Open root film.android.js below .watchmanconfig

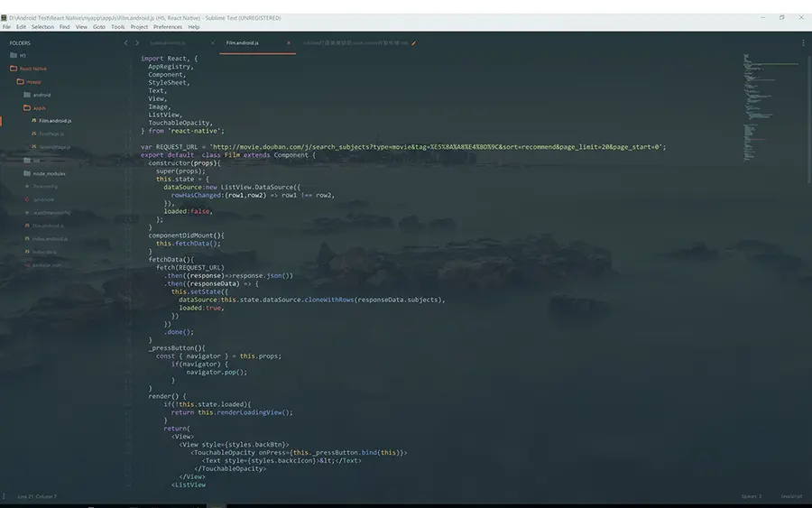click(44, 226)
